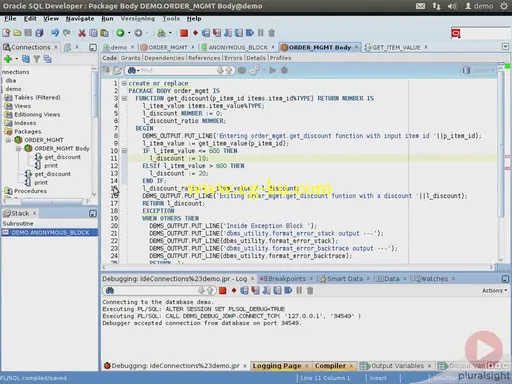Select Tables (Filtered) tree node
Screen dimensions: 512x384
(x=37, y=98)
